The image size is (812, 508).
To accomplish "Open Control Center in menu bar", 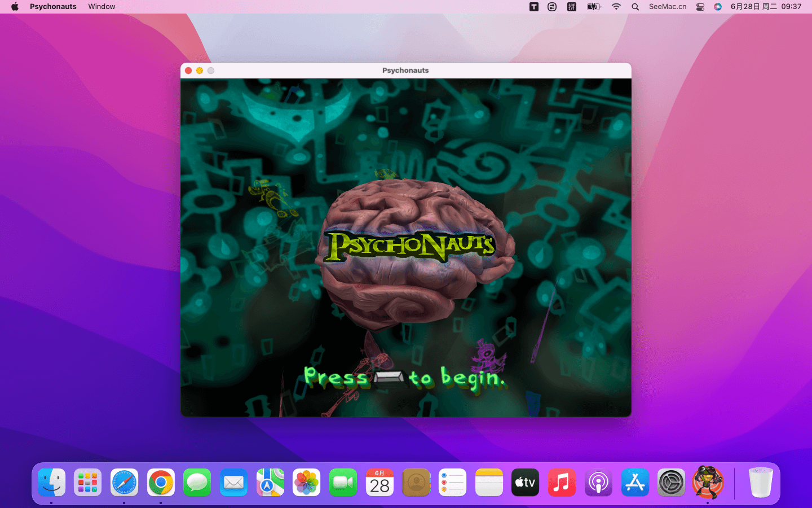I will click(x=700, y=7).
